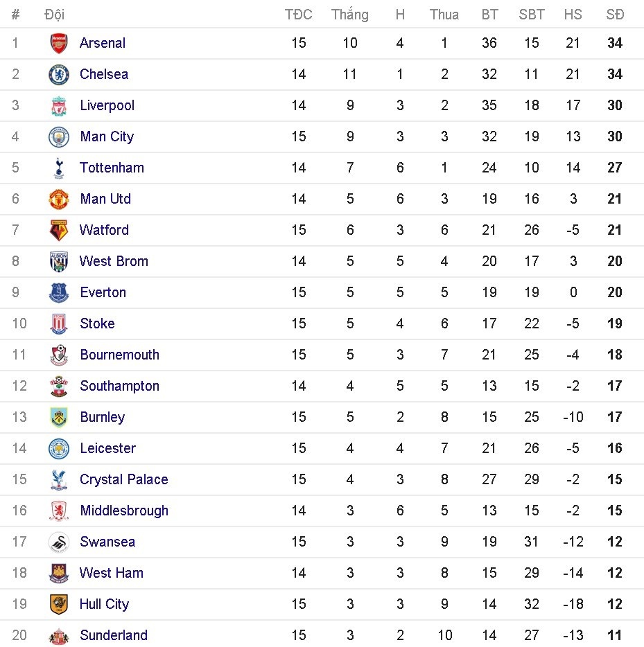Open the Crystal Palace team link
Image resolution: width=644 pixels, height=647 pixels.
click(x=123, y=479)
